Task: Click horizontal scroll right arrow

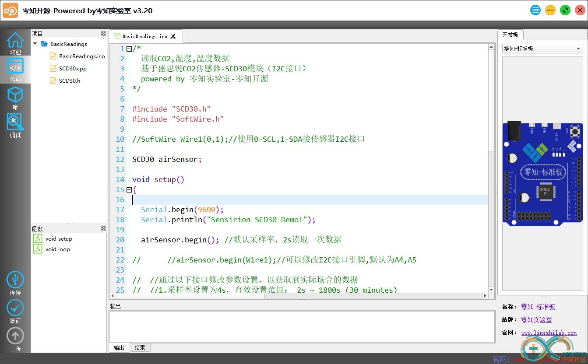Action: (485, 296)
